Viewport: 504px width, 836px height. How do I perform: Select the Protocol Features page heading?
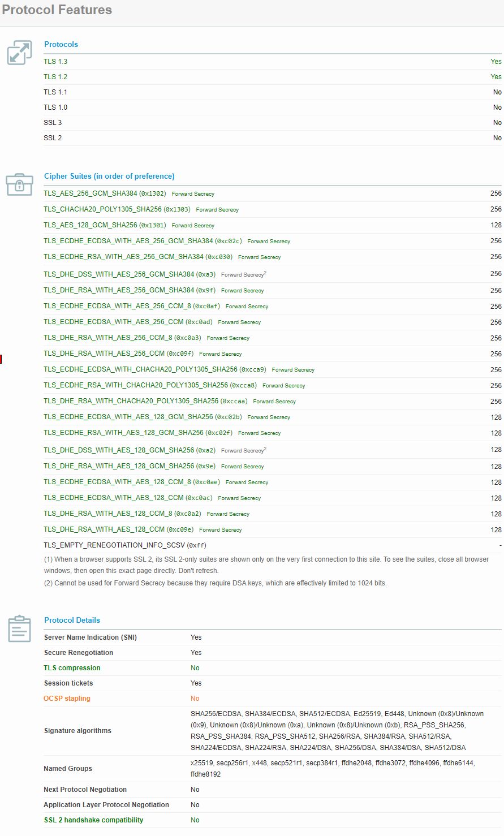point(57,10)
